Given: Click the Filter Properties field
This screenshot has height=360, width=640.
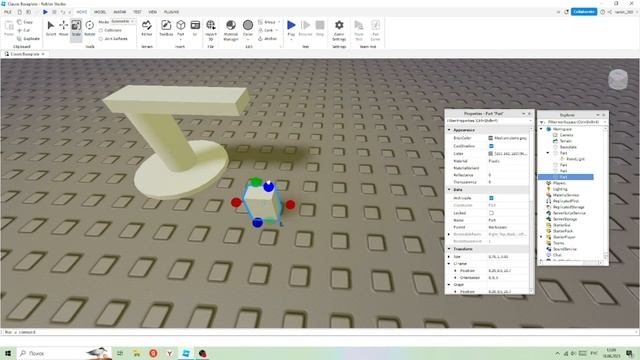Looking at the screenshot, I should point(488,121).
